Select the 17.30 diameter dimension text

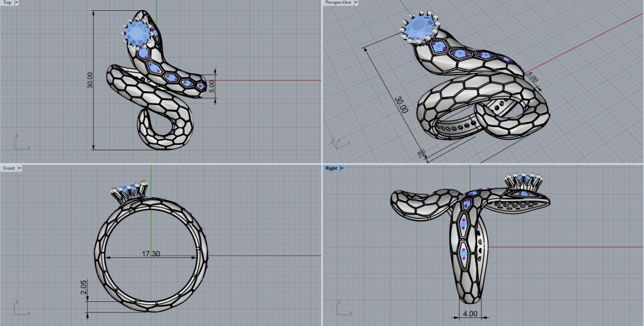[x=150, y=254]
